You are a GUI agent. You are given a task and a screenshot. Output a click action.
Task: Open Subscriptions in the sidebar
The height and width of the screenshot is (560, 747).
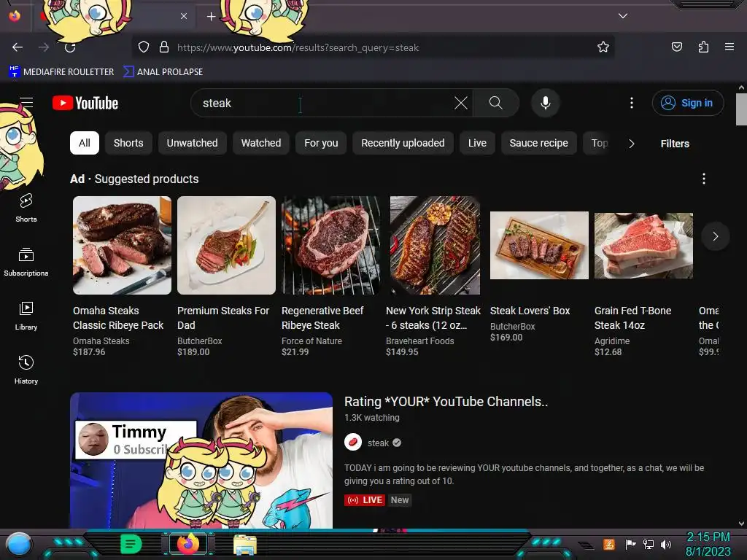[x=26, y=262]
